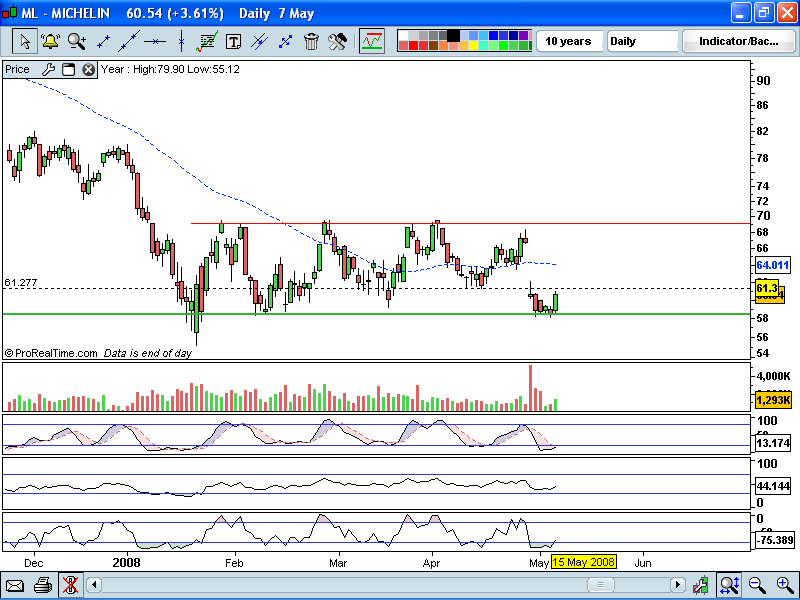
Task: Click the 2008 year axis label
Action: 127,563
